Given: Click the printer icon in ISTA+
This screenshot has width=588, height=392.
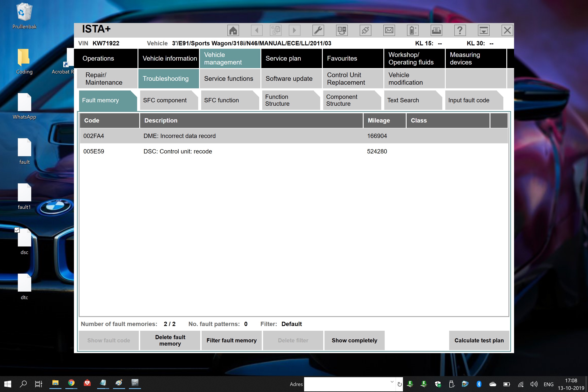Looking at the screenshot, I should pos(436,31).
